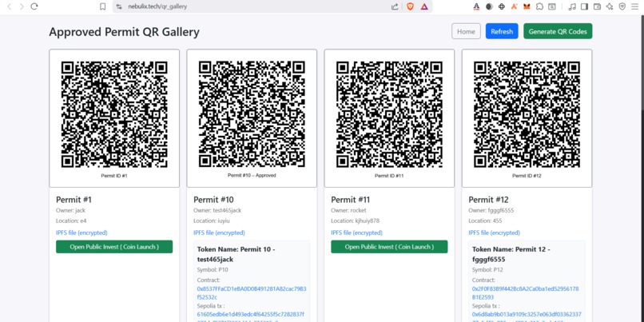Click the Permit ID #1 QR code
The height and width of the screenshot is (322, 644).
[114, 114]
